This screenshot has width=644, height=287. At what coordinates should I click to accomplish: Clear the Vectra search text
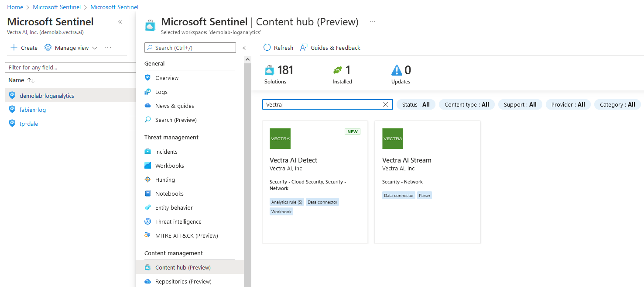tap(386, 104)
